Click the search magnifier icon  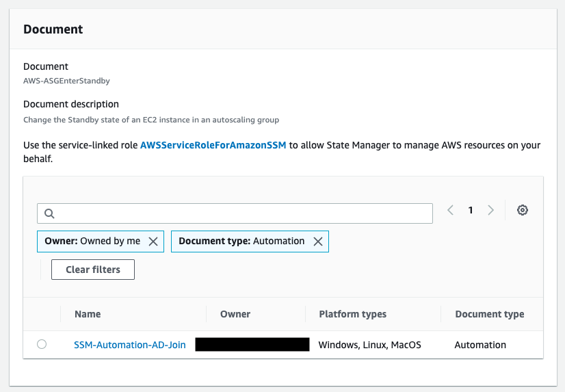(49, 213)
